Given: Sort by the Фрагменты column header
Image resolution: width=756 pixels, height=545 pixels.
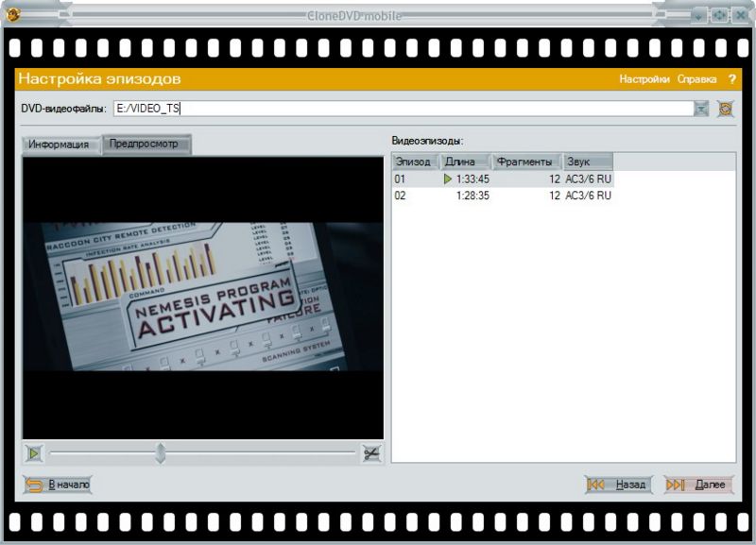Looking at the screenshot, I should [x=527, y=162].
